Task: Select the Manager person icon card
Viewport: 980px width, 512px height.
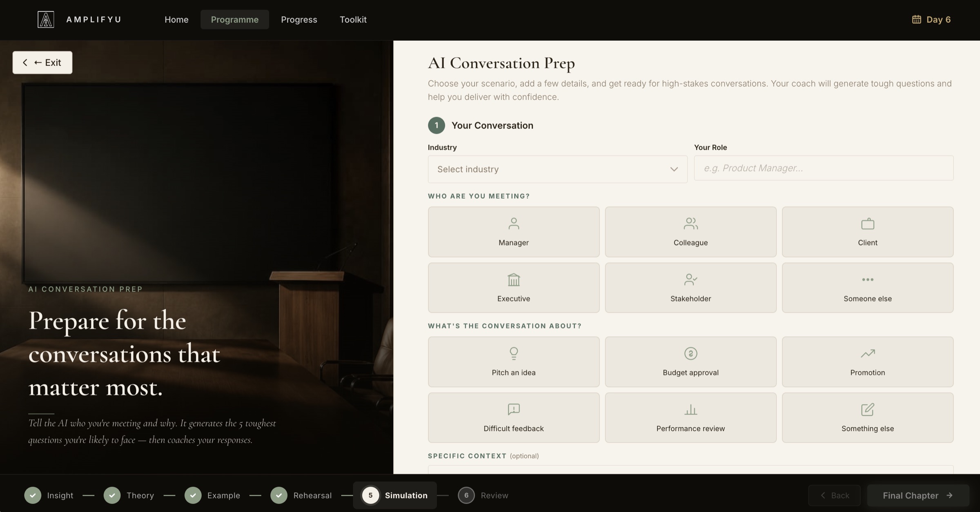Action: (514, 232)
